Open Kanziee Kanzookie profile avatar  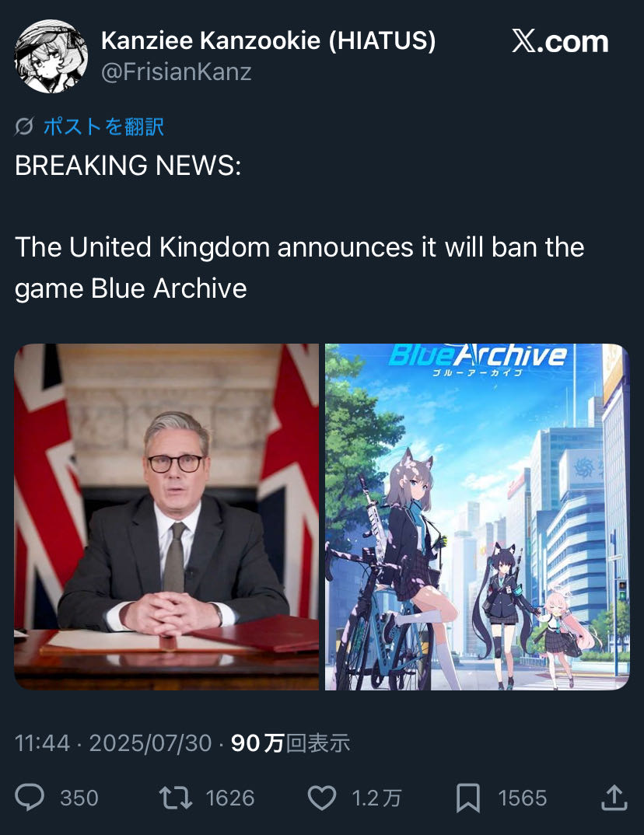(51, 57)
